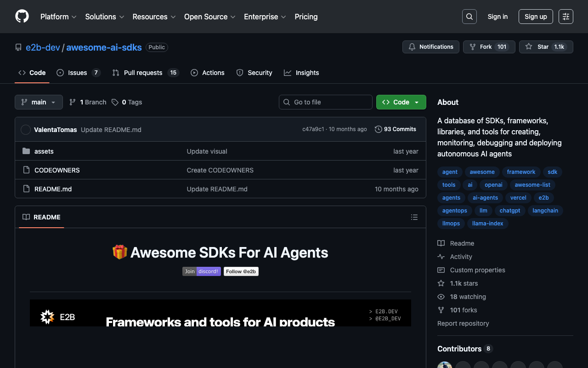Open the README outline list icon
This screenshot has height=368, width=588.
pos(414,217)
